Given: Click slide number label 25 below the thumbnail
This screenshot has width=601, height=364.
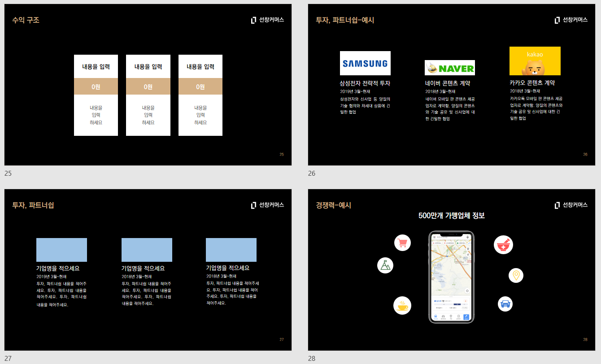Looking at the screenshot, I should 8,173.
